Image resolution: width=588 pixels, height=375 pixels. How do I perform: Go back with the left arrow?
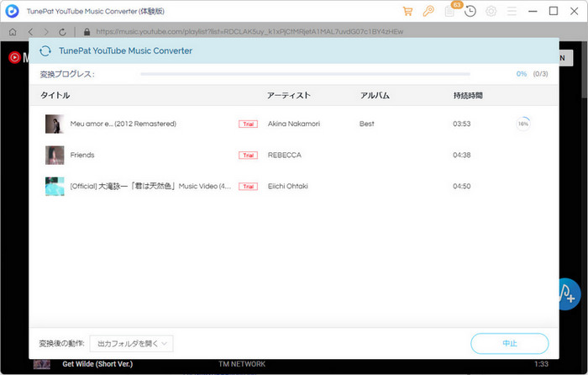(x=31, y=32)
